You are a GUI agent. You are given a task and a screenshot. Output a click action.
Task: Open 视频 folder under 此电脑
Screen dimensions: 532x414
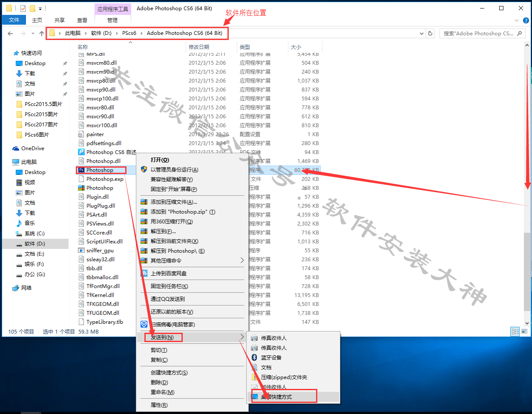coord(29,182)
